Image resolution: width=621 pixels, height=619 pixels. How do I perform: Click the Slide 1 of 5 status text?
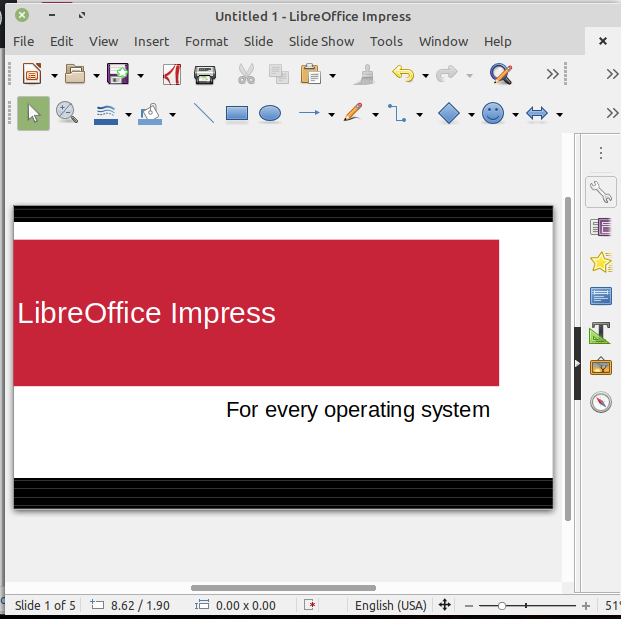click(x=45, y=605)
